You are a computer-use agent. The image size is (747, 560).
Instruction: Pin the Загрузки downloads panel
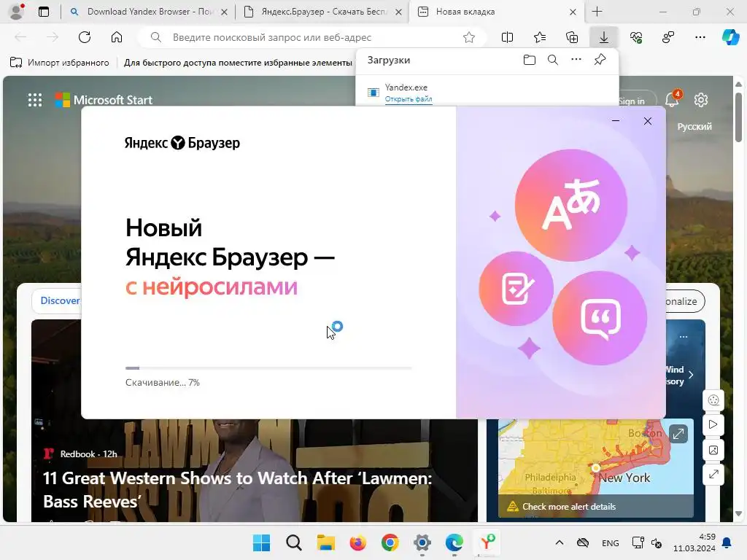[x=600, y=60]
